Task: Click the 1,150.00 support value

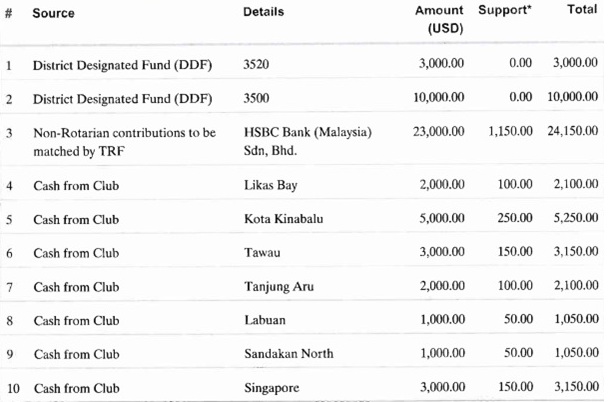Action: tap(510, 132)
